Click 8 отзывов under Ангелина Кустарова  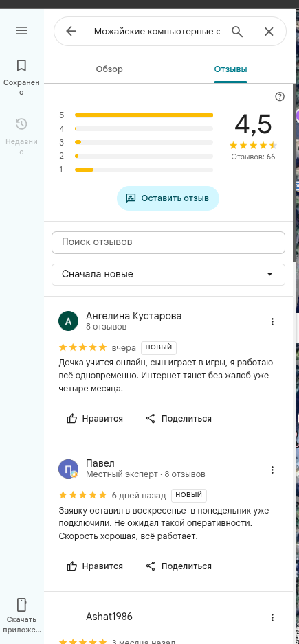pyautogui.click(x=106, y=327)
